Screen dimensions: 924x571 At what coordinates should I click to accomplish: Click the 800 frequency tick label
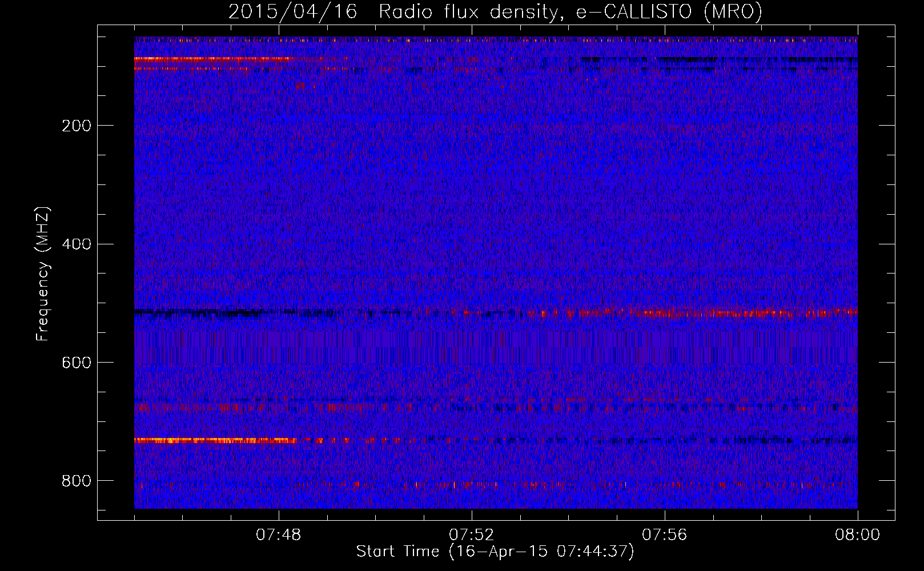coord(77,481)
